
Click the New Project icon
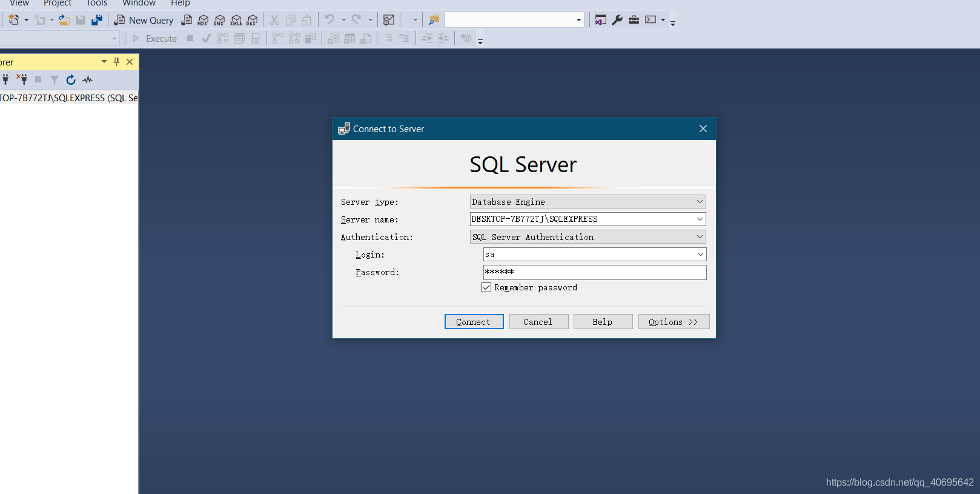coord(13,20)
